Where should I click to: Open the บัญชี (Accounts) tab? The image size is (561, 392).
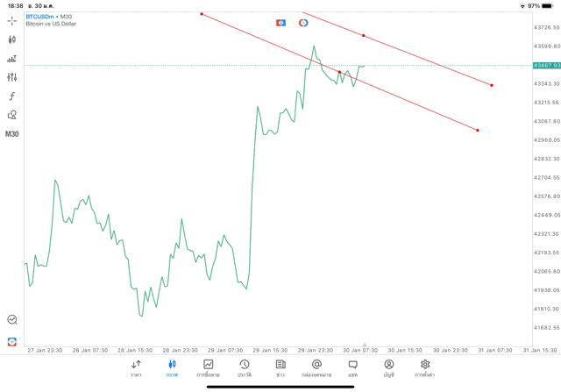(389, 367)
